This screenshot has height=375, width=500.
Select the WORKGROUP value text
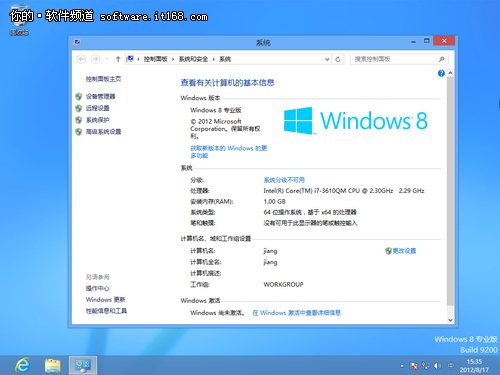[x=283, y=284]
